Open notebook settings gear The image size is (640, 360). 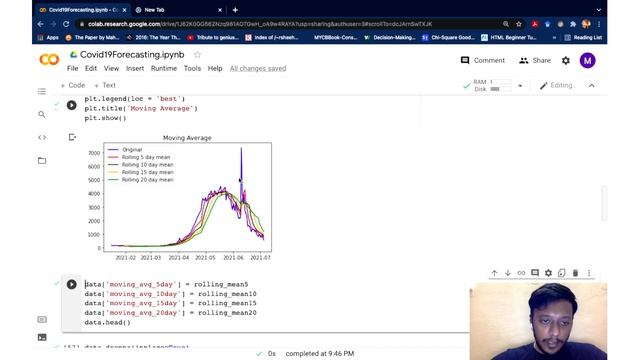coord(566,60)
